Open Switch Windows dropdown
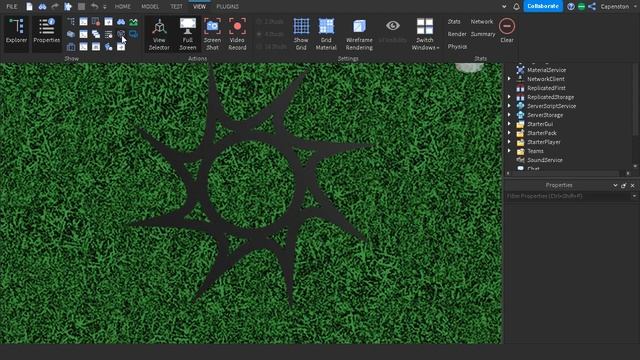The width and height of the screenshot is (640, 360). pos(425,34)
